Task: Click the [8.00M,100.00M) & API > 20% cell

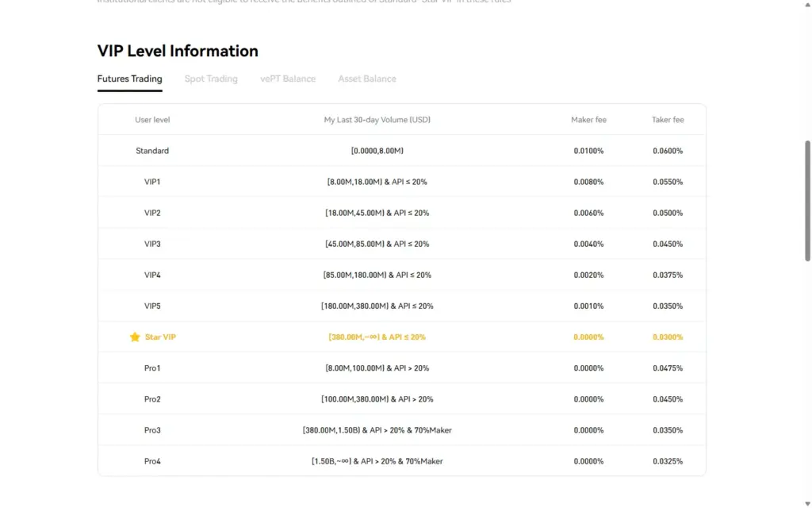Action: (377, 368)
